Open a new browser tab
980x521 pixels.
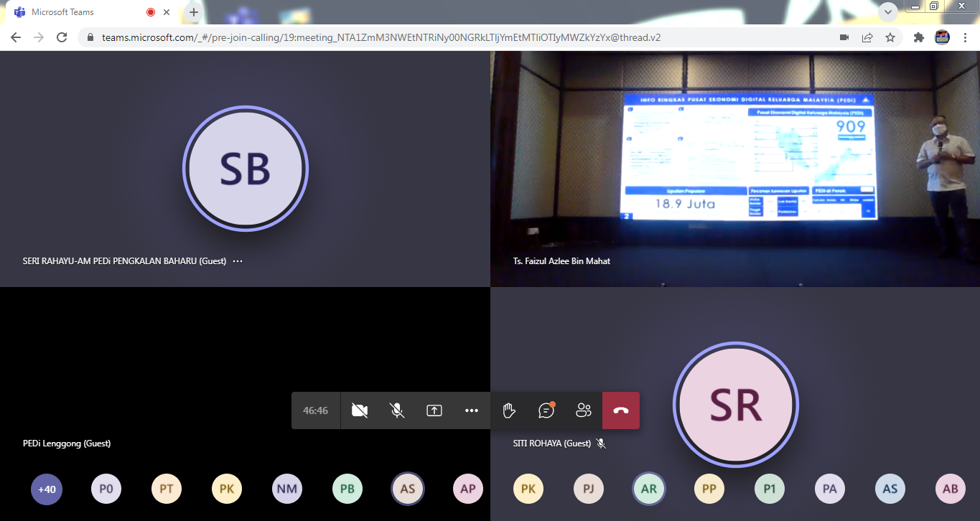tap(193, 12)
